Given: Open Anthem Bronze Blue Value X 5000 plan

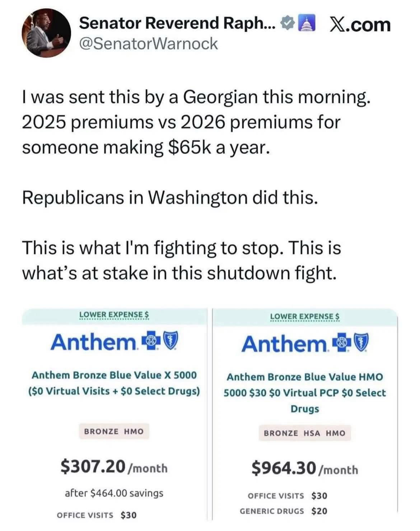Looking at the screenshot, I should click(114, 383).
